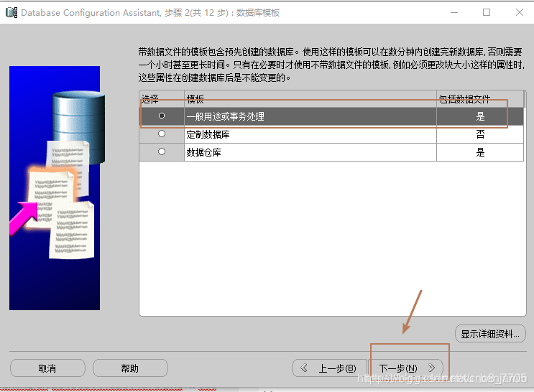Click the Database Configuration Assistant title icon
Image resolution: width=534 pixels, height=392 pixels.
coord(11,13)
